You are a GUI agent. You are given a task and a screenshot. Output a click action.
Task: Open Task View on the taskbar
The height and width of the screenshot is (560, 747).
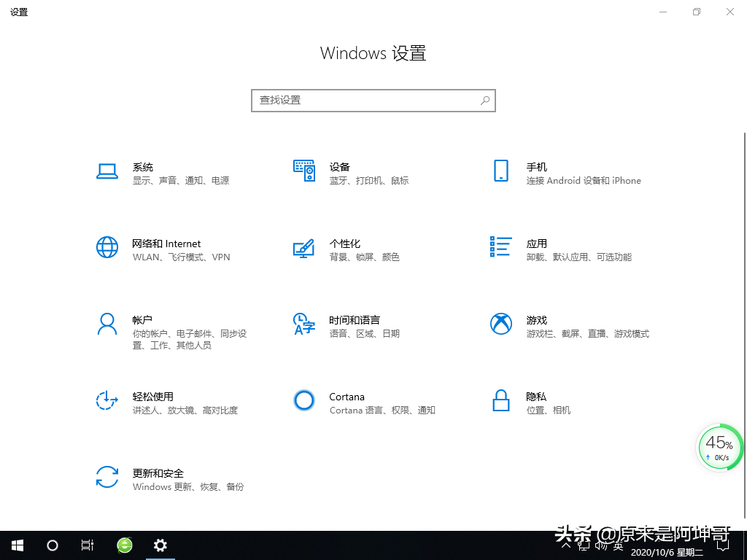[88, 545]
